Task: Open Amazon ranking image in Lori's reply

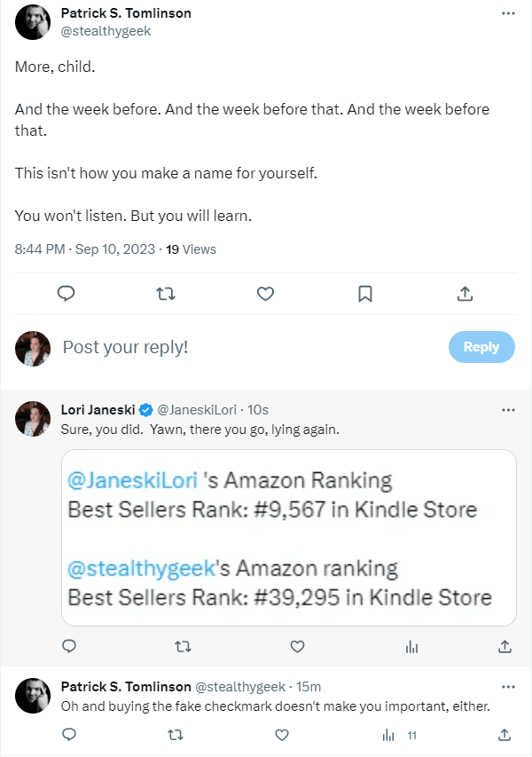Action: pos(288,538)
